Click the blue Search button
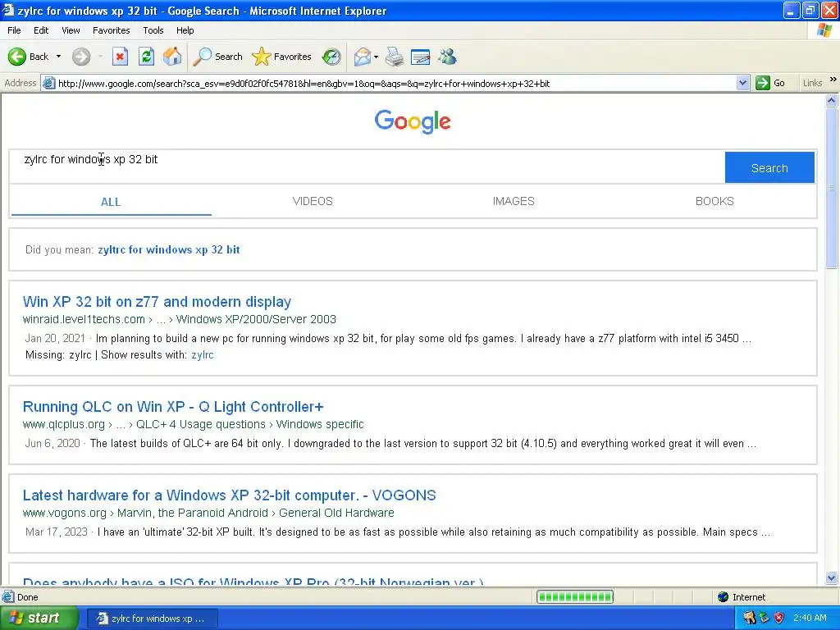840x630 pixels. point(769,167)
